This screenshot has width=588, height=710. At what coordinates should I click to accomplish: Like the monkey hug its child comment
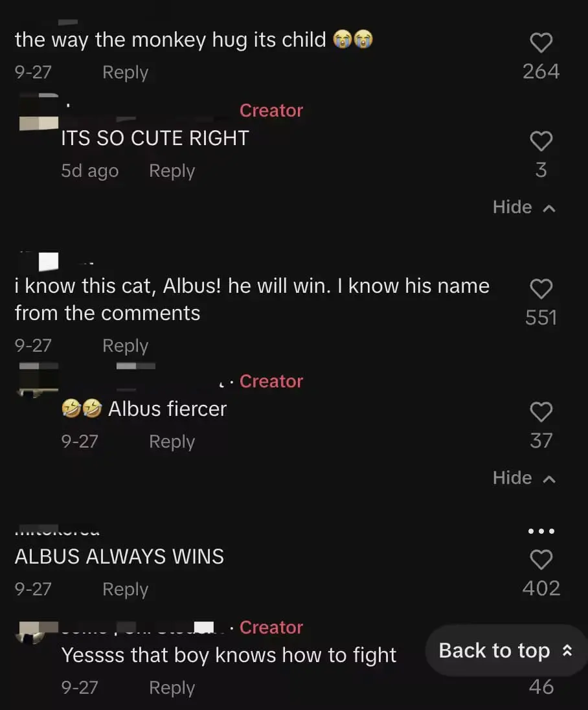pyautogui.click(x=541, y=43)
